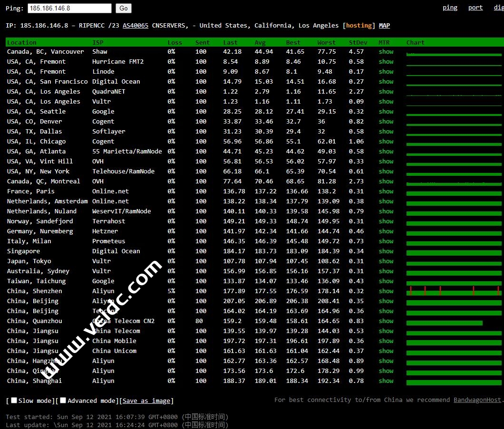Screen dimensions: 504x429
Task: Show MTR for Australia, Sydney Vultr
Action: point(386,271)
